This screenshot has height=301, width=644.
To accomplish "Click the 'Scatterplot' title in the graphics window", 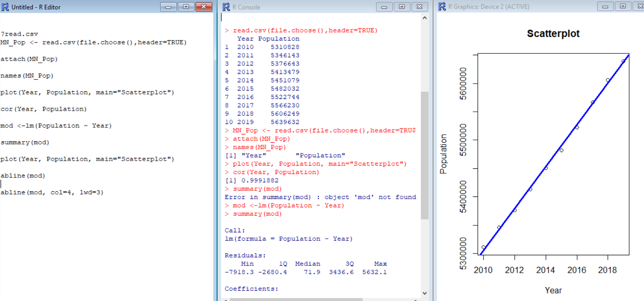I will tap(553, 34).
